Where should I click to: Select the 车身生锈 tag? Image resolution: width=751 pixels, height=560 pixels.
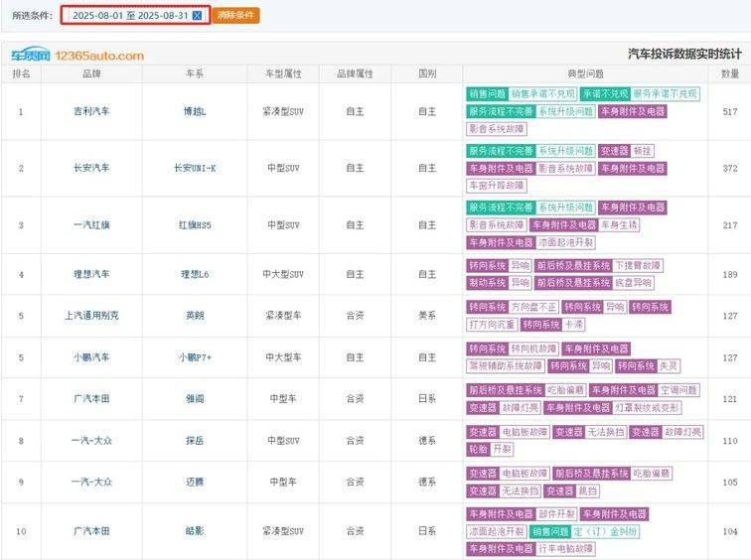[619, 225]
